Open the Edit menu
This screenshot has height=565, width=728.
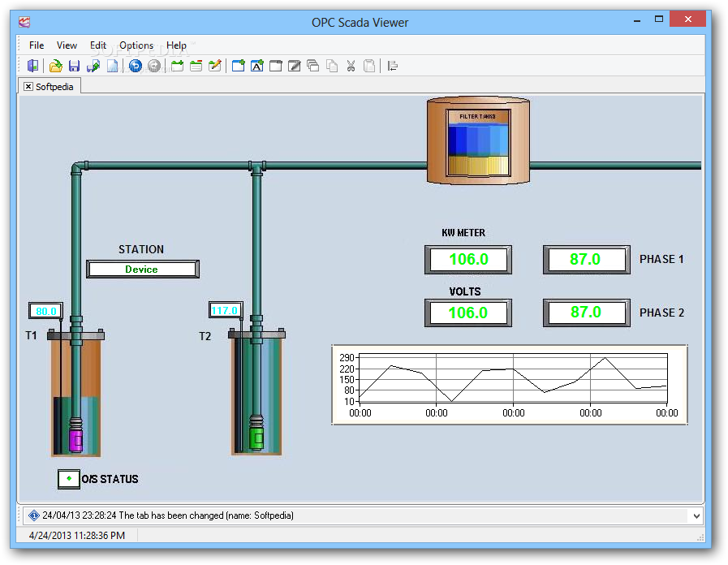point(98,45)
